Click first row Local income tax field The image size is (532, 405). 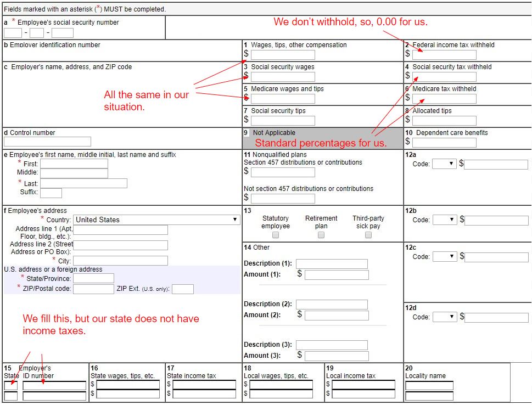pyautogui.click(x=363, y=385)
